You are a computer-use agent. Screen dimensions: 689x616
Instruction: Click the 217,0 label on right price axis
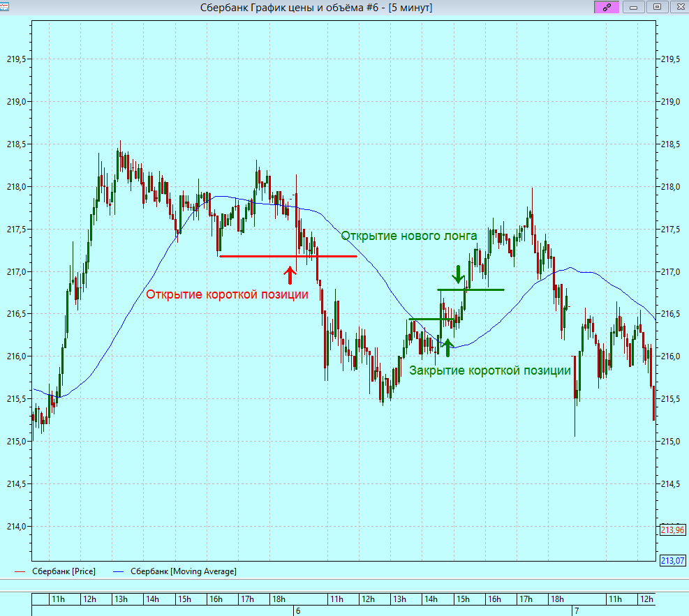(670, 272)
